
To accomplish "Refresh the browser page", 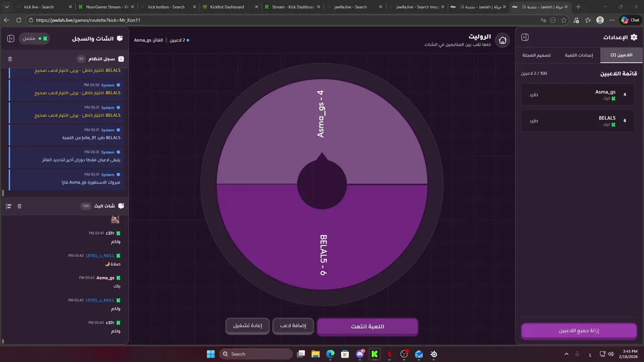I will pos(19,20).
